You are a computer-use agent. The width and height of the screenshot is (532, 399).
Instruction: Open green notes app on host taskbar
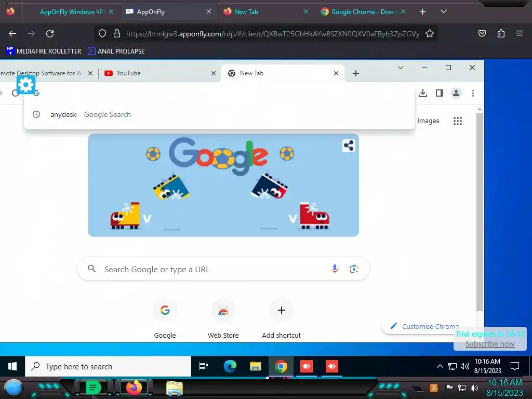(93, 388)
